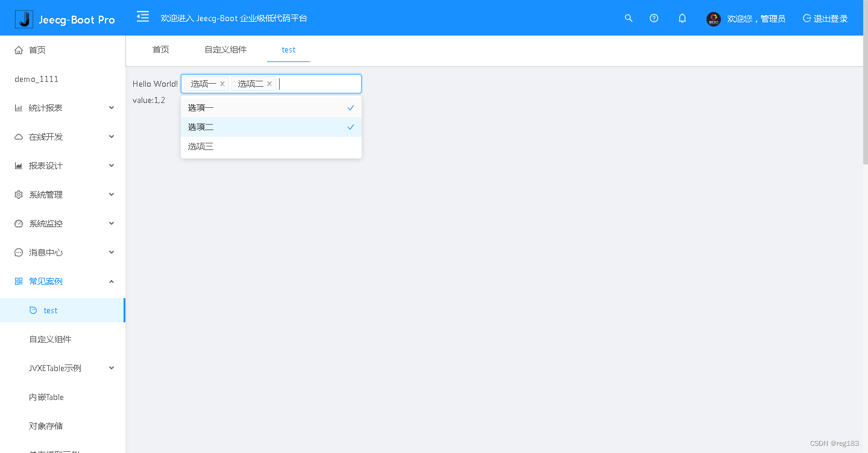The image size is (868, 453).
Task: Click the gear icon for 系统管理
Action: pyautogui.click(x=19, y=195)
